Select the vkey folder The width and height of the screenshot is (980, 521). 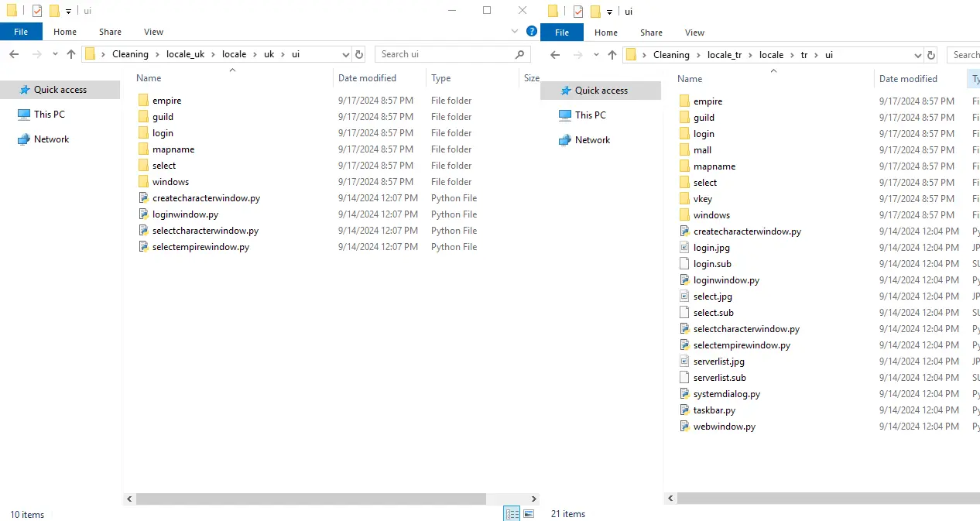click(702, 199)
